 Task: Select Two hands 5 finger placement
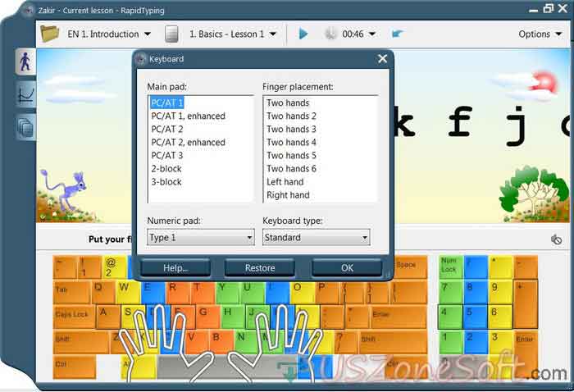pos(291,156)
